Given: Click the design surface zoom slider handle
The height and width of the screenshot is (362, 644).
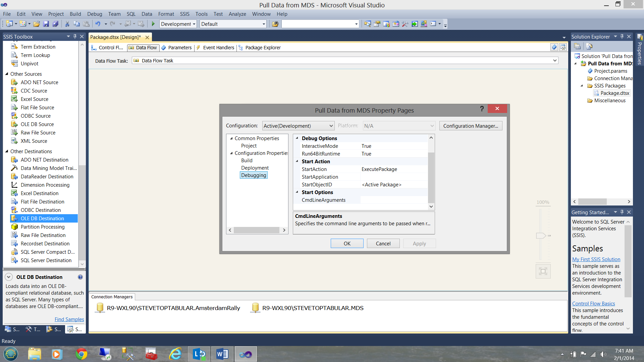Looking at the screenshot, I should (x=541, y=236).
